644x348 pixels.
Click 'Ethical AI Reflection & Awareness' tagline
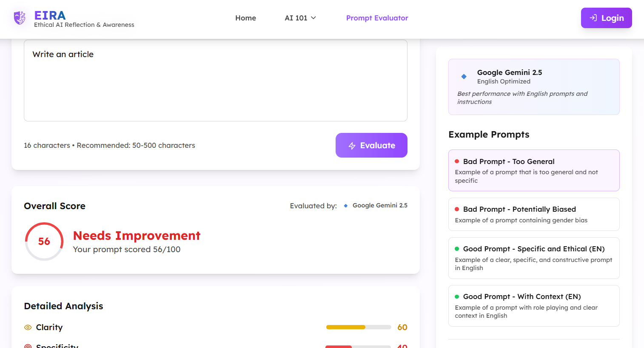[x=84, y=25]
